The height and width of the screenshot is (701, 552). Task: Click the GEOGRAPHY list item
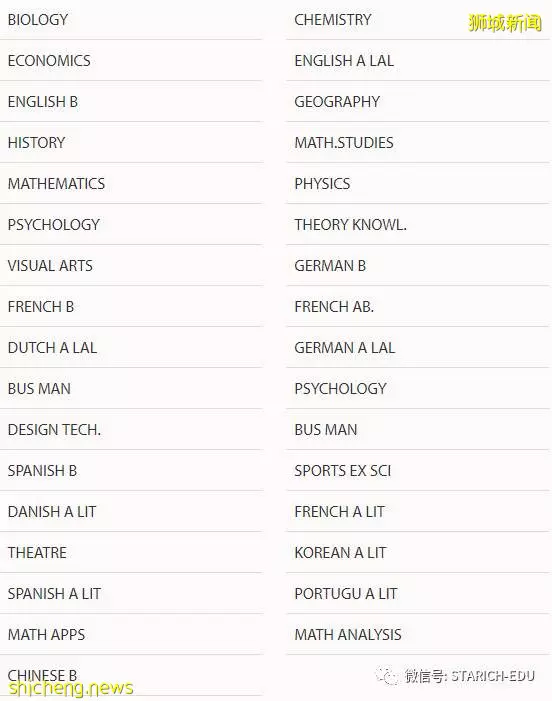417,101
